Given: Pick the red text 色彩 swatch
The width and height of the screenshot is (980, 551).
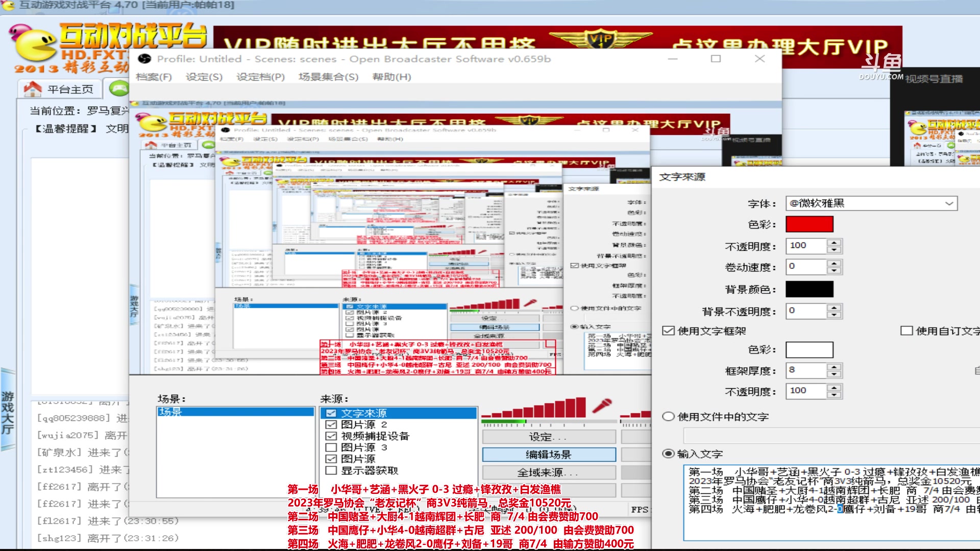Looking at the screenshot, I should pyautogui.click(x=810, y=224).
